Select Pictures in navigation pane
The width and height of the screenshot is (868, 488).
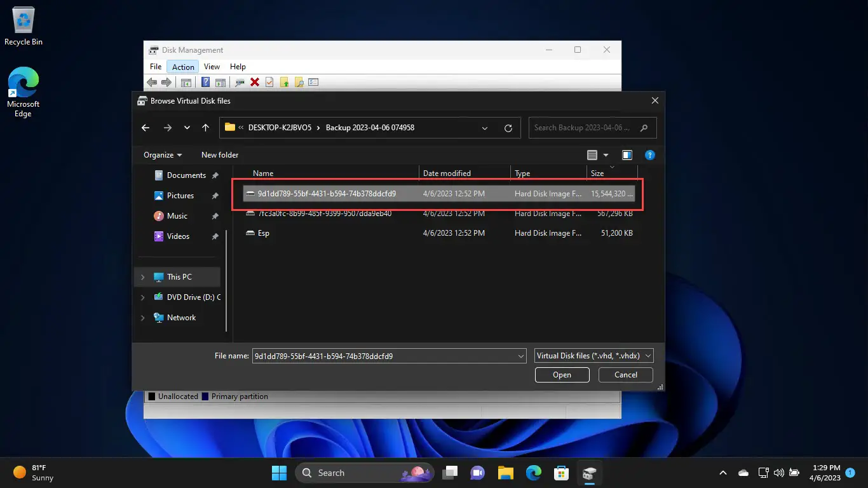point(180,196)
